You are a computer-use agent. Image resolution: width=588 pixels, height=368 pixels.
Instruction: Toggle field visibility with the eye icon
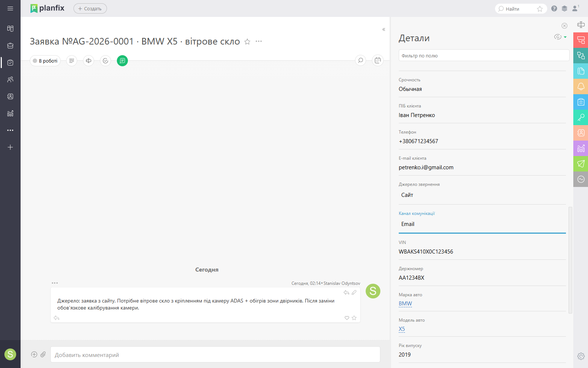(558, 37)
